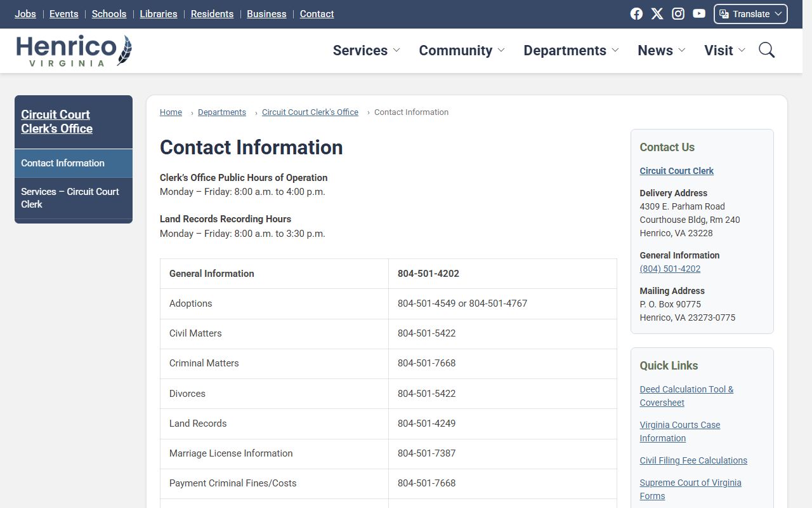Click the Divorces row label
The width and height of the screenshot is (812, 508).
187,394
